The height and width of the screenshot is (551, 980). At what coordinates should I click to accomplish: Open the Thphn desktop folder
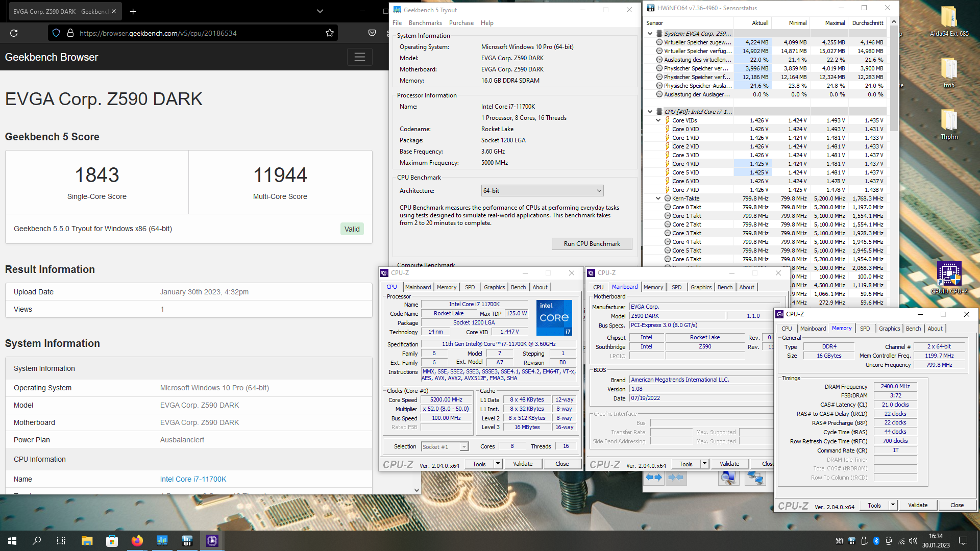[x=949, y=124]
